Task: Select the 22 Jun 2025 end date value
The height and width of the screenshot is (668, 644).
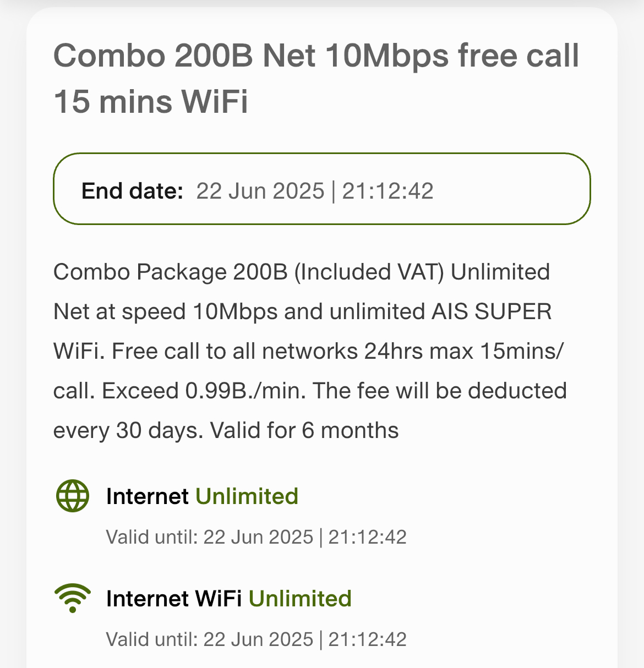Action: click(x=260, y=191)
